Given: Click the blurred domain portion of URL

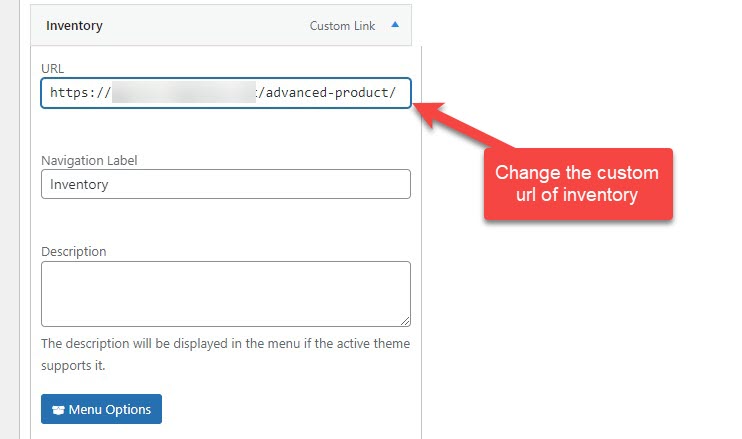Looking at the screenshot, I should (x=184, y=92).
